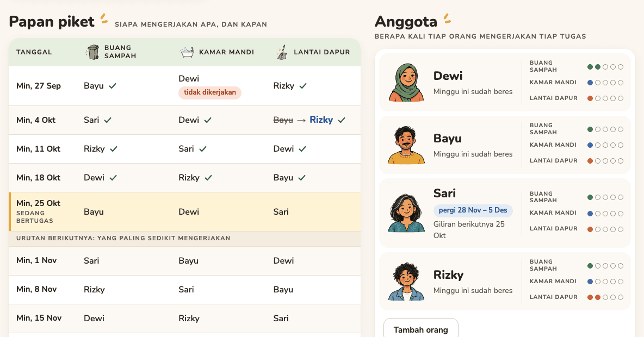Click the broom icon in Lantai Dapur header
The width and height of the screenshot is (644, 337).
click(282, 52)
